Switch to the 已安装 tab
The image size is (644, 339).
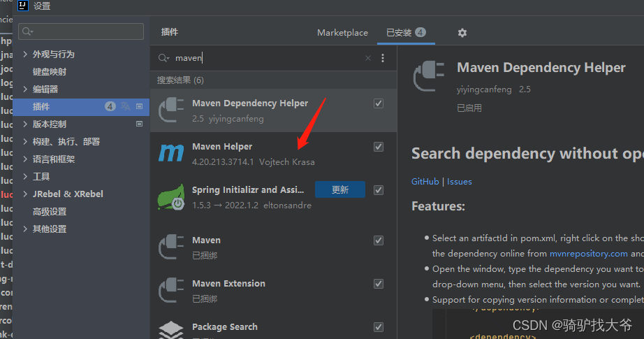pos(406,32)
